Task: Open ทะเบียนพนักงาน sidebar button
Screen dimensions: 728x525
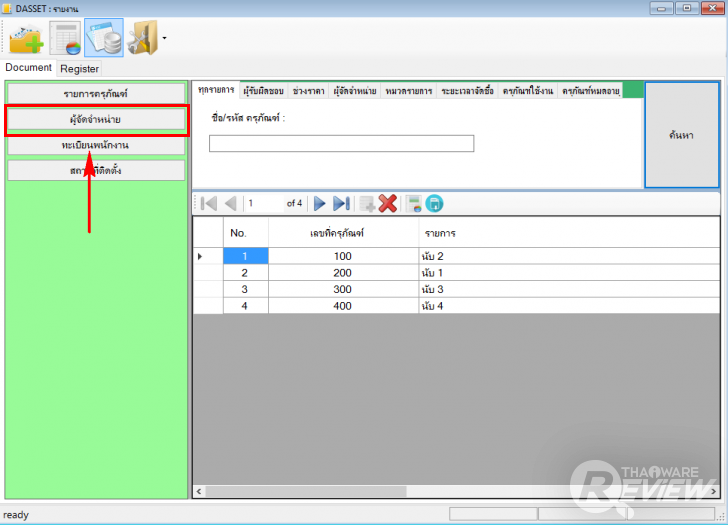Action: click(x=96, y=145)
